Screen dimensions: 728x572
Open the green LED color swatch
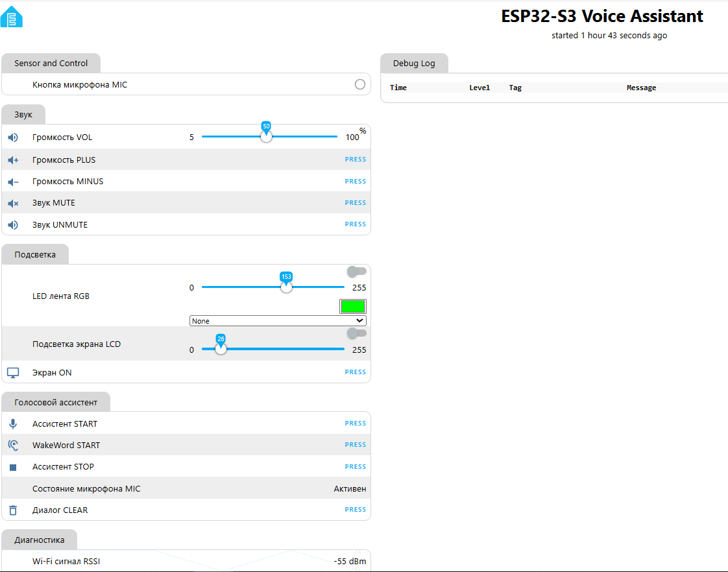pos(353,306)
